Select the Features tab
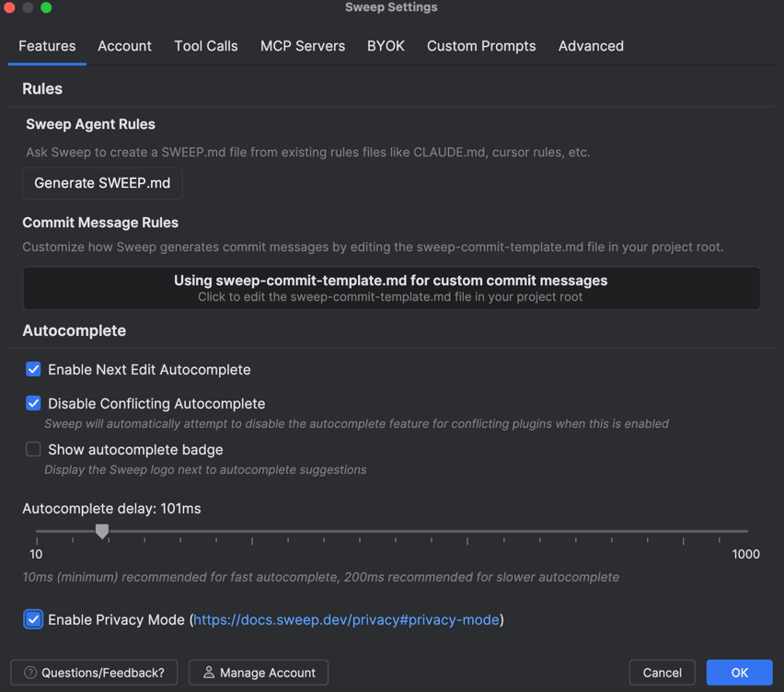784x692 pixels. (x=46, y=46)
